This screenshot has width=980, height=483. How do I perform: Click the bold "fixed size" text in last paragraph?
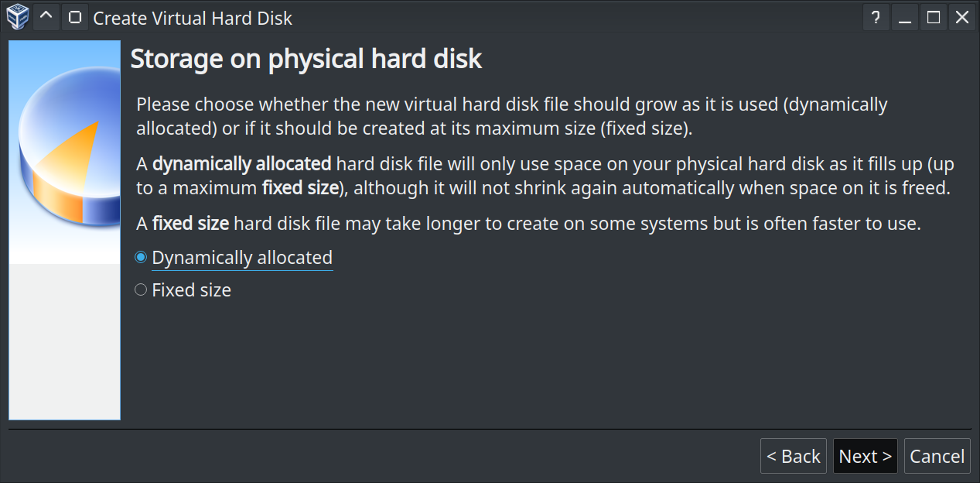click(190, 224)
